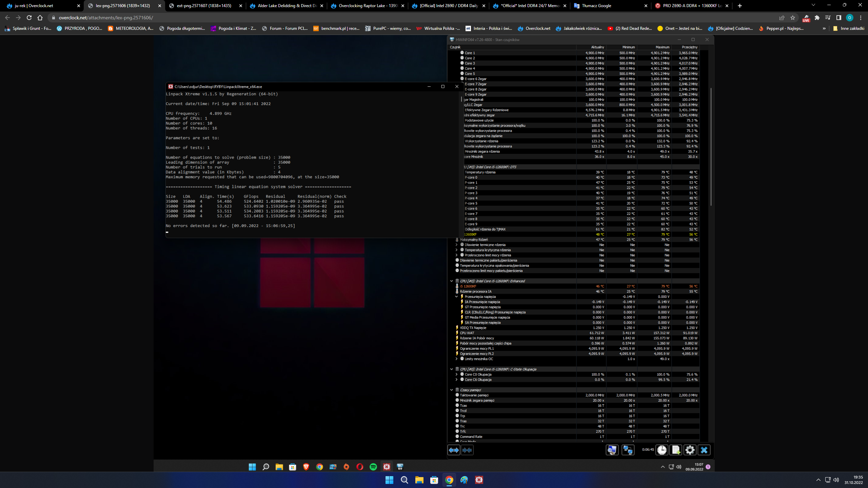Open the Extensions puzzle-piece menu

pyautogui.click(x=817, y=18)
